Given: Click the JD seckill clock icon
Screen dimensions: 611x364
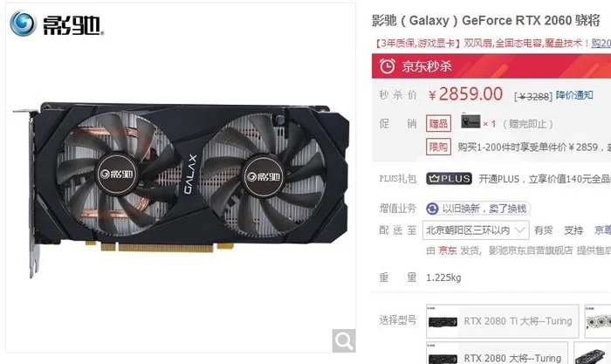Looking at the screenshot, I should pos(387,65).
